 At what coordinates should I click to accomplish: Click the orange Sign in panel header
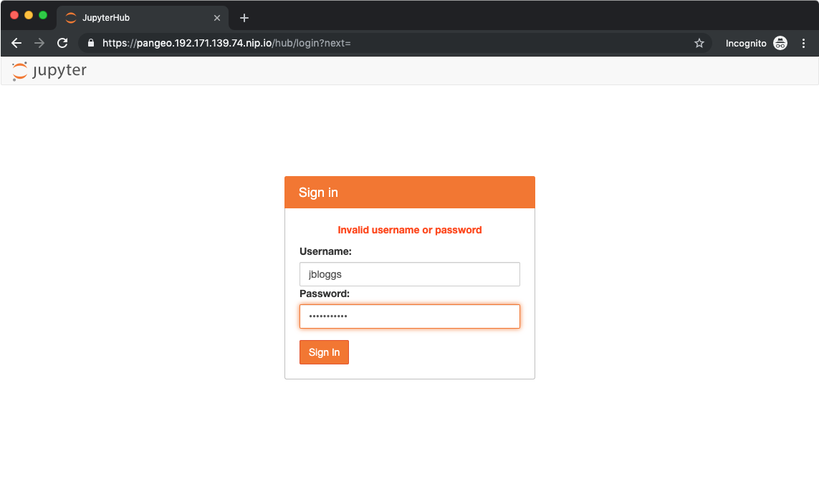[409, 192]
